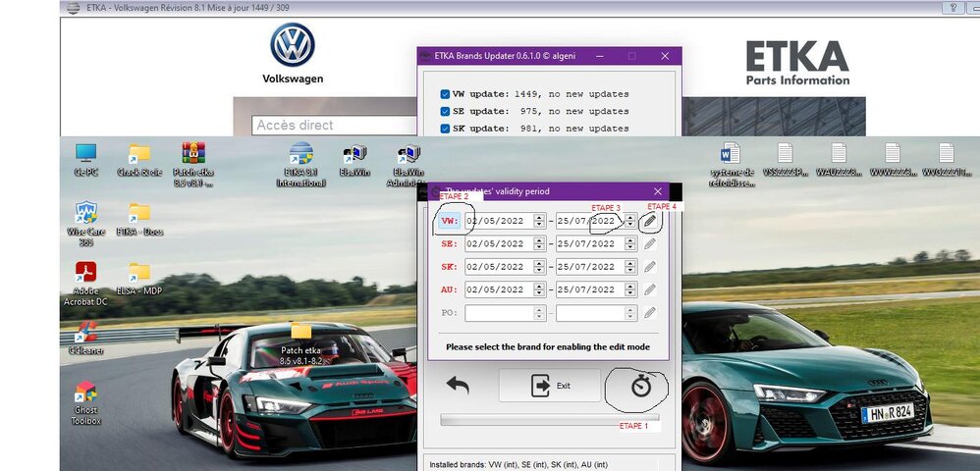Click the updater progress bar

(x=549, y=419)
